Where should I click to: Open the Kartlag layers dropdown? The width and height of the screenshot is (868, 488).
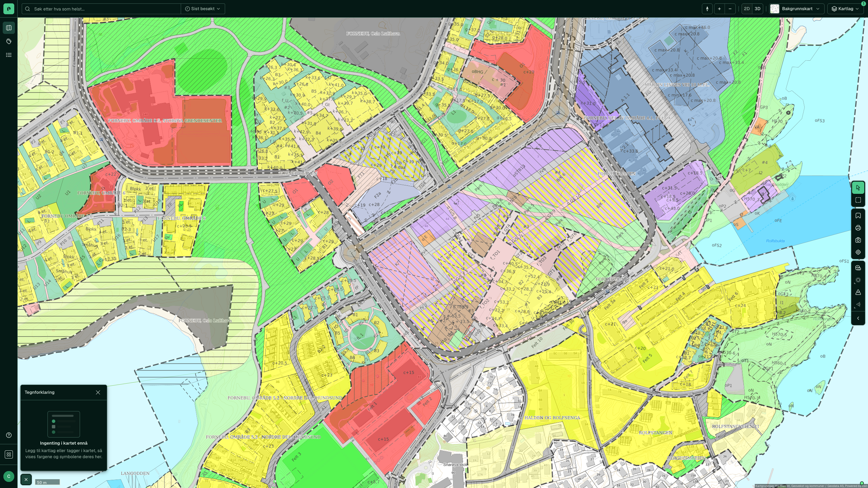point(845,9)
